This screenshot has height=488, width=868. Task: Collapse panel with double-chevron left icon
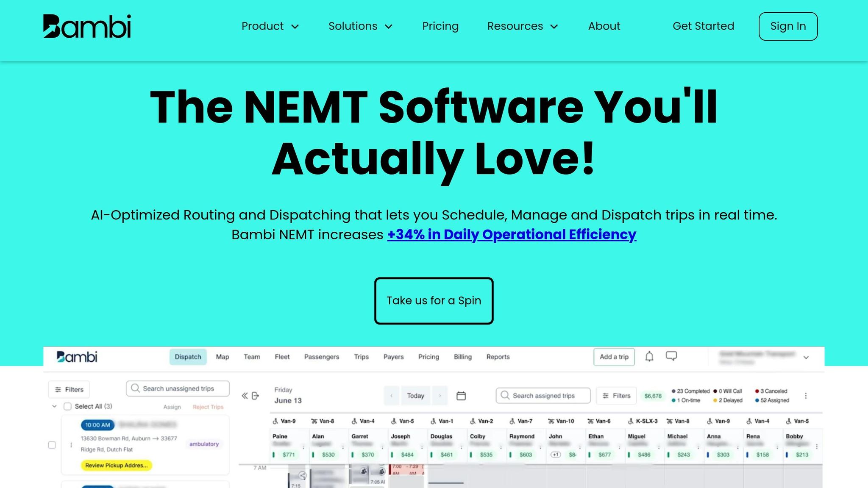[245, 396]
